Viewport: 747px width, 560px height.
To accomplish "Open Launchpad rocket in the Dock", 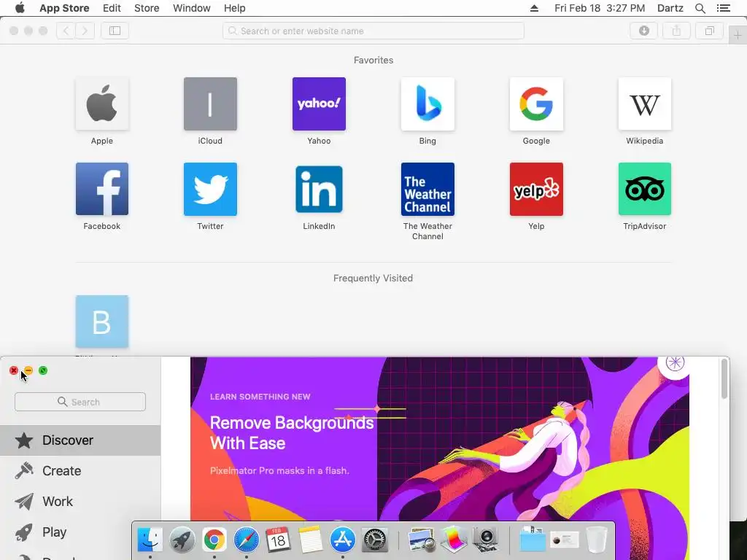I will 182,540.
